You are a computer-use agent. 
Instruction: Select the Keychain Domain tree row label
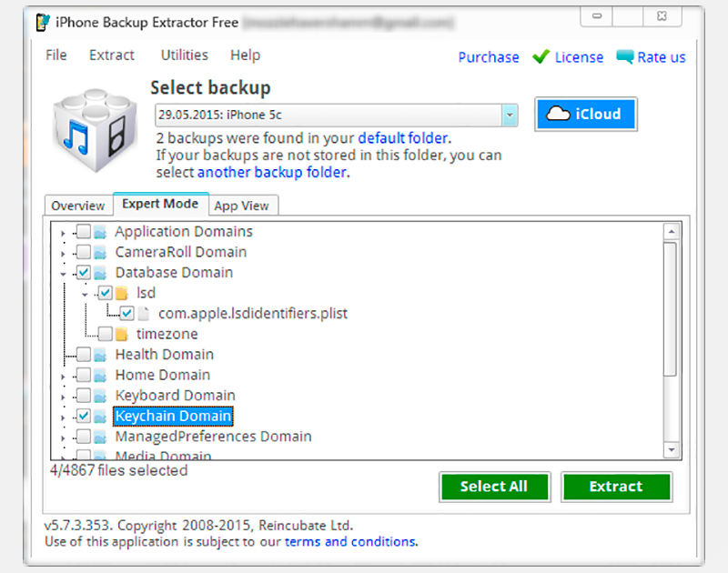pyautogui.click(x=173, y=417)
